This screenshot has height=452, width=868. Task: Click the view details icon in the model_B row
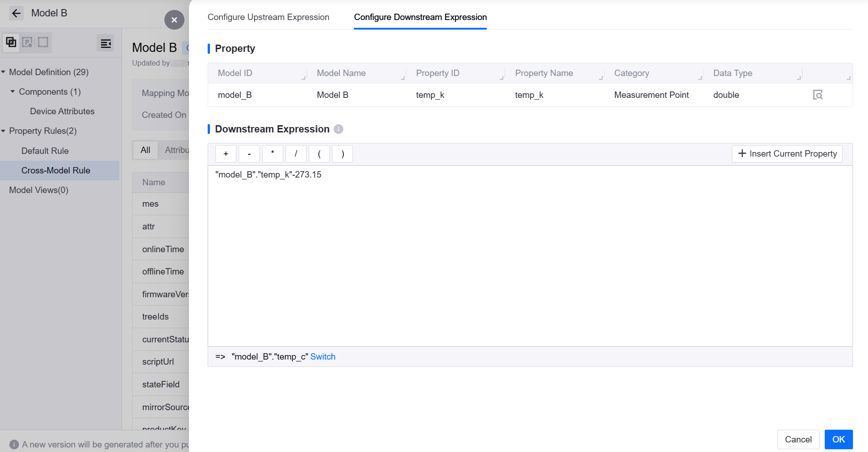[x=817, y=95]
